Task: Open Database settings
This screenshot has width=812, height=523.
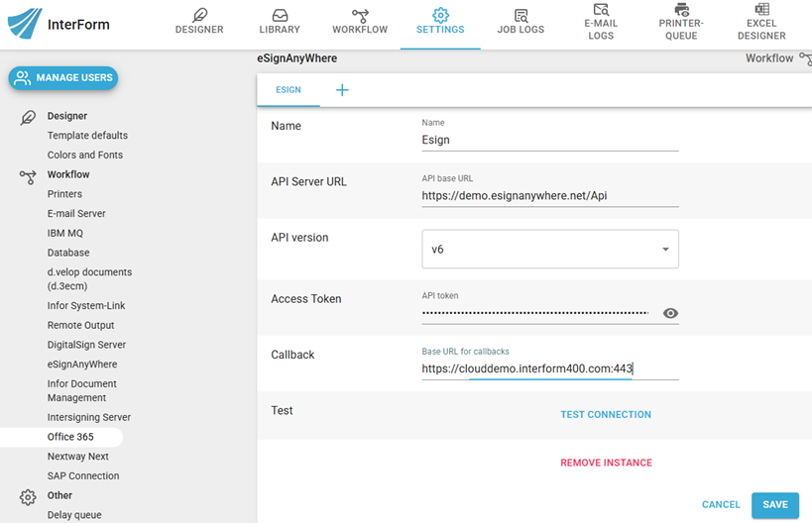Action: (x=68, y=253)
